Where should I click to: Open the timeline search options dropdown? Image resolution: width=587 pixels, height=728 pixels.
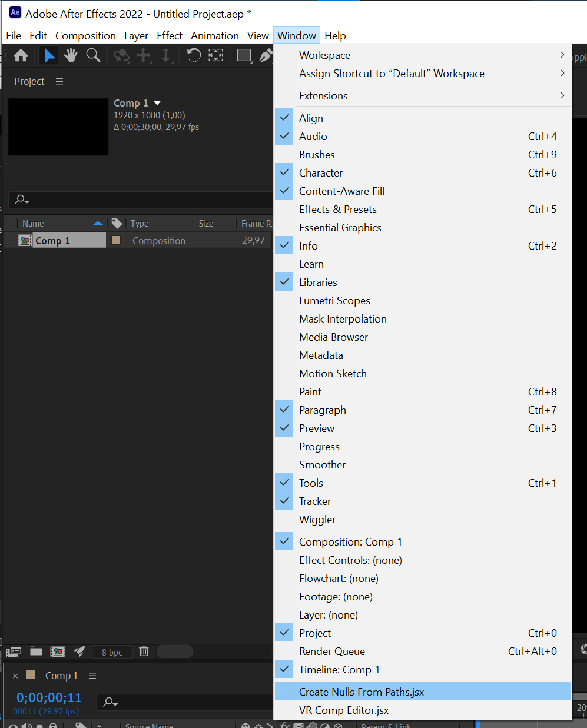coord(110,702)
